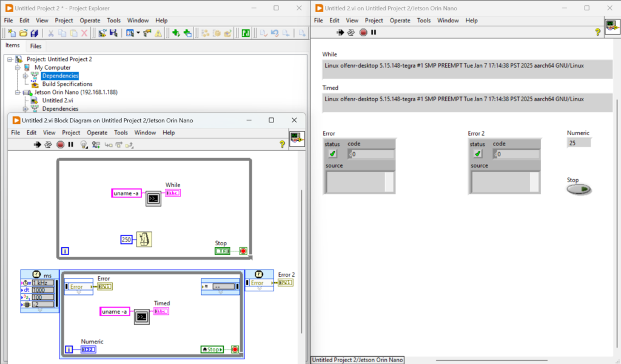The image size is (621, 364).
Task: Click Step Out icon in Block Diagram toolbar
Action: click(130, 145)
